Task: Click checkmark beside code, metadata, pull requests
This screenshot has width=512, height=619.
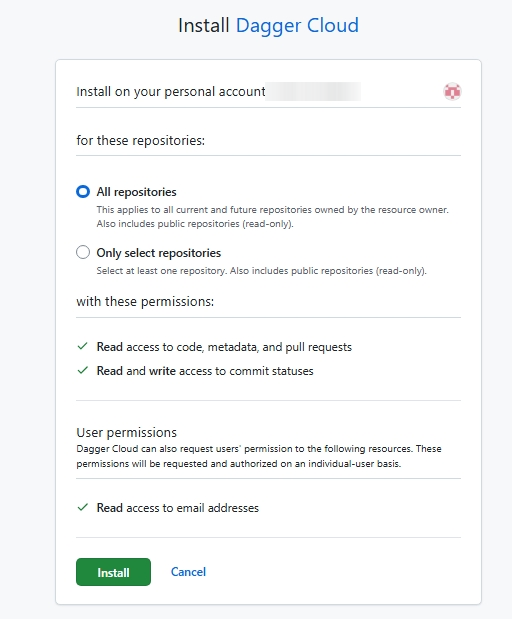Action: [83, 347]
